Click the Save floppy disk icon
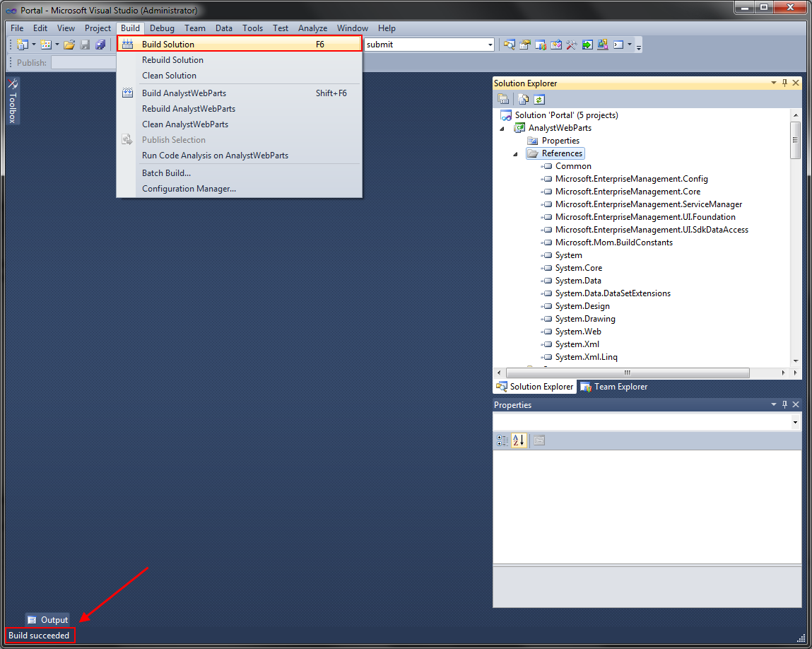812x649 pixels. click(x=85, y=45)
